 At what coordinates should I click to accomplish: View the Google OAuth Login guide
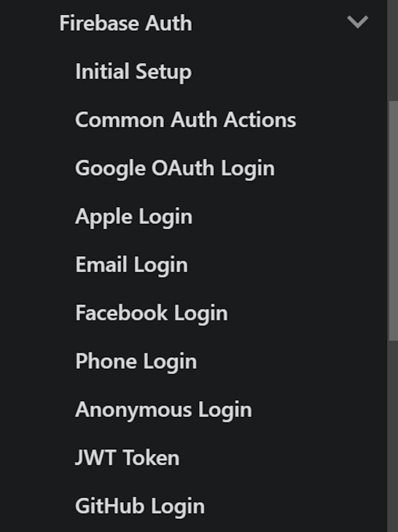click(x=175, y=168)
